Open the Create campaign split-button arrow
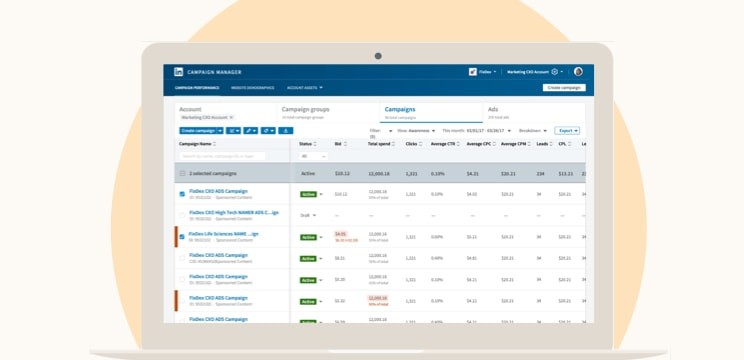 (220, 130)
